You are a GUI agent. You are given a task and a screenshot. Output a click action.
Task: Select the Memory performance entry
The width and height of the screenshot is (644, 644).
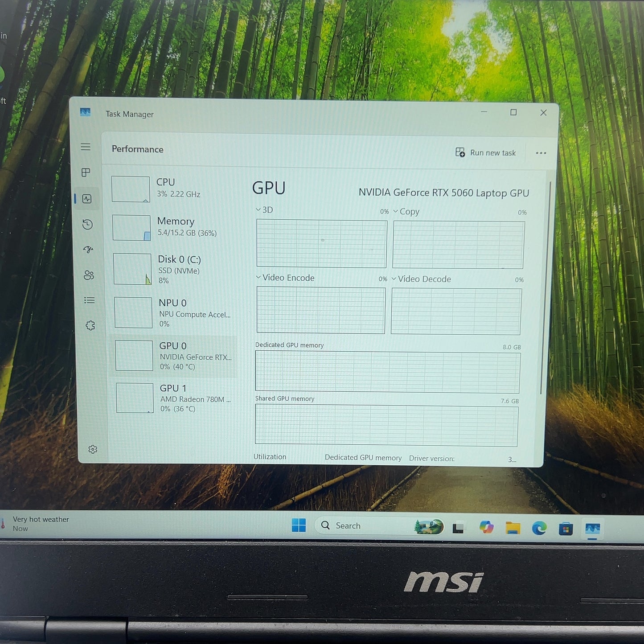(x=174, y=227)
